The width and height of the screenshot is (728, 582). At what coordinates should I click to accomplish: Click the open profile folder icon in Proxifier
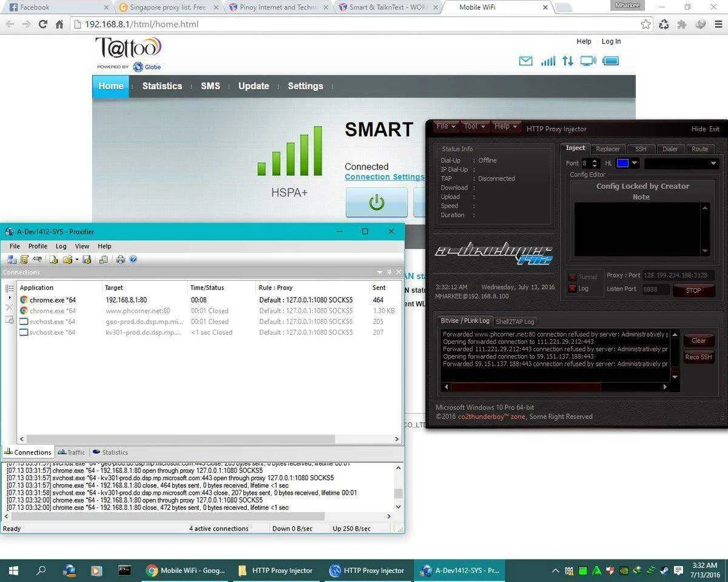point(67,259)
